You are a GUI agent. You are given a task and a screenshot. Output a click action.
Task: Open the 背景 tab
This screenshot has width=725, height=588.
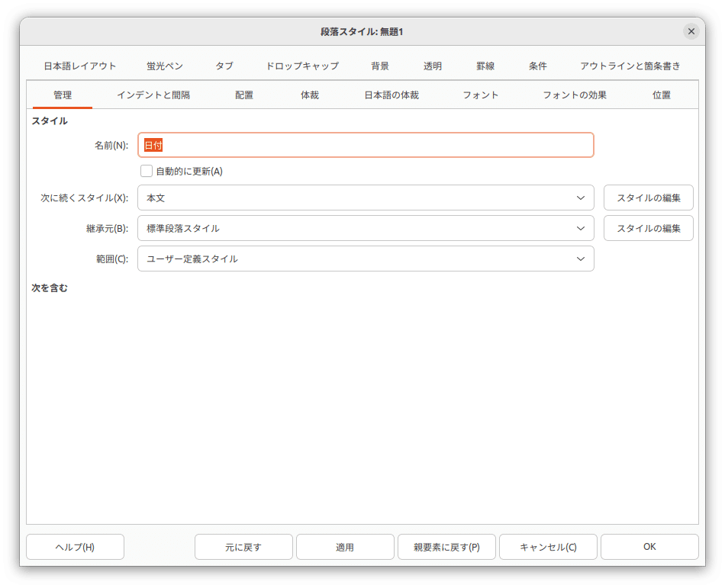(380, 66)
